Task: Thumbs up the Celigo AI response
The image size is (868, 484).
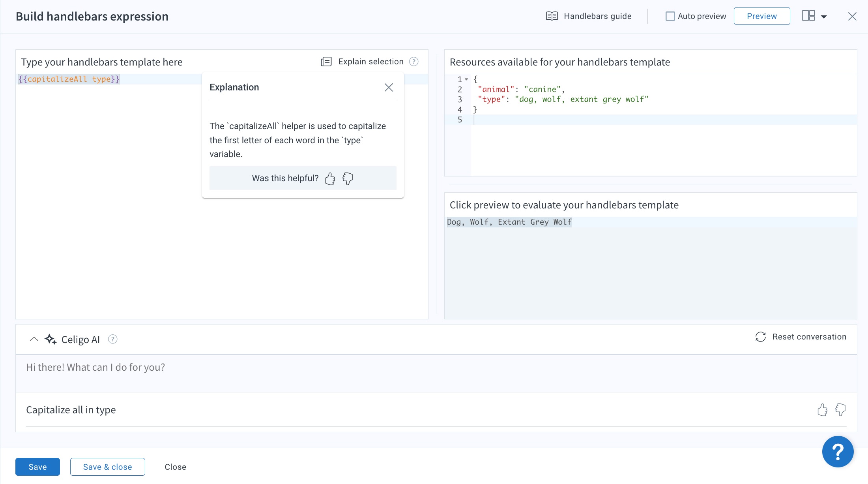Action: pos(822,410)
